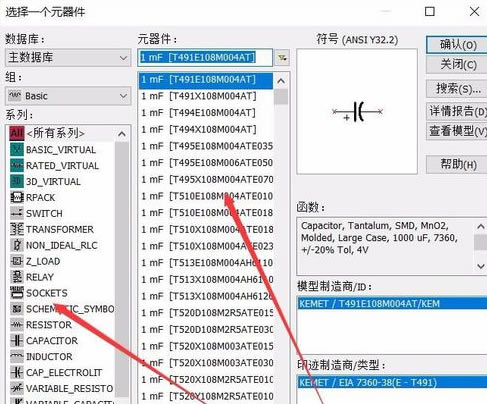The image size is (487, 404).
Task: Click the 确认(O) confirm button
Action: pyautogui.click(x=457, y=45)
